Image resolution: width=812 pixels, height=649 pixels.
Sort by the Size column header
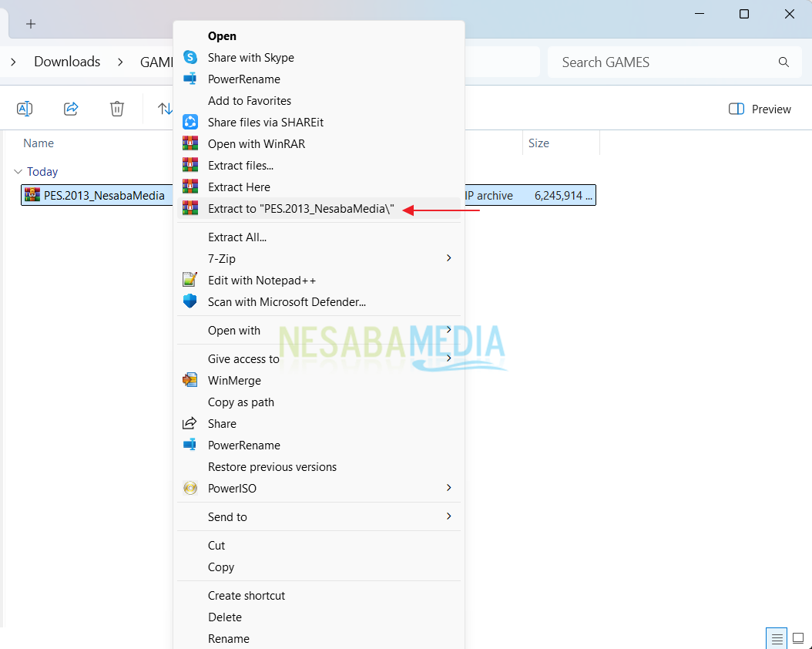coord(539,143)
